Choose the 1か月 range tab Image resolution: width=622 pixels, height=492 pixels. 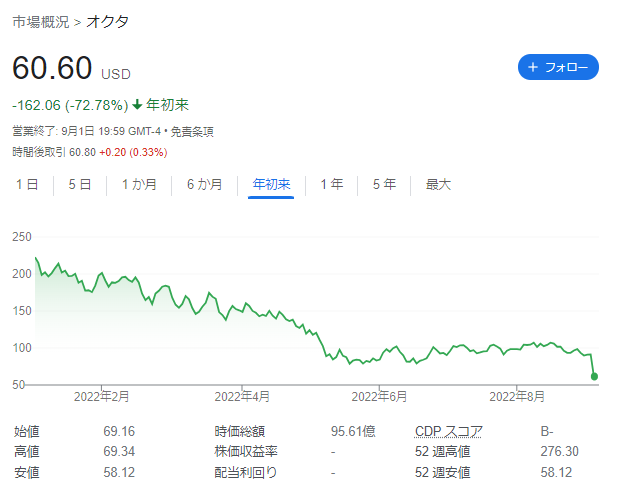pos(139,184)
